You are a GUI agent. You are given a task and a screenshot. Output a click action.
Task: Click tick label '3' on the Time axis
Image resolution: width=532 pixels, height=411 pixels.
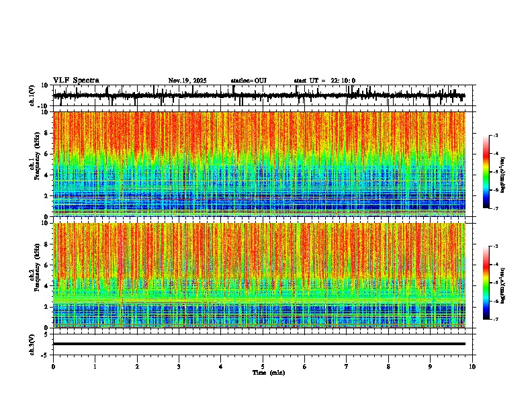pos(179,367)
